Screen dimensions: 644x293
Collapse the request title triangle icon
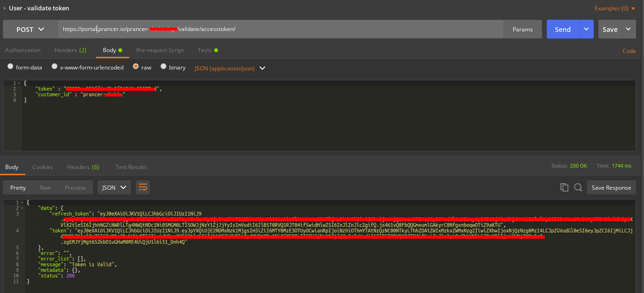click(5, 8)
